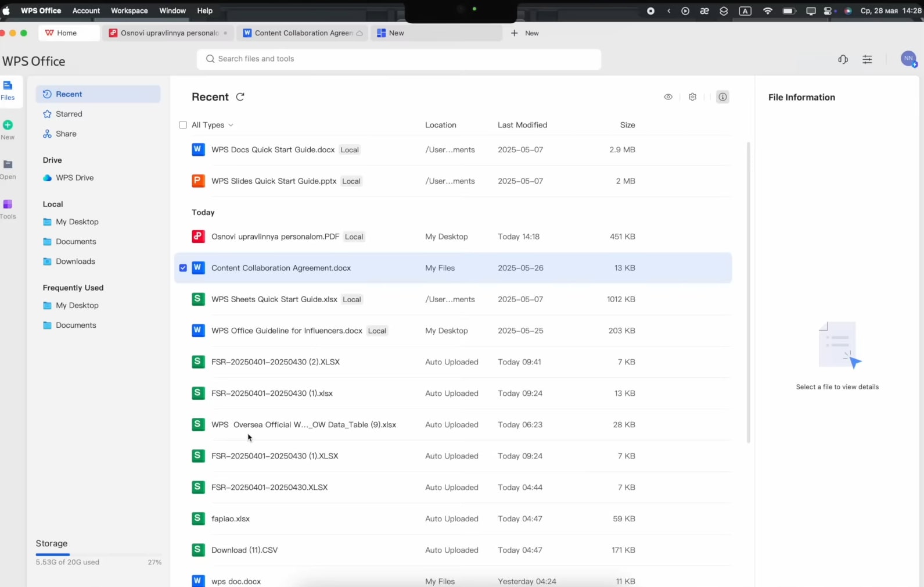
Task: Click the 5.53G of 20G used text
Action: click(67, 562)
